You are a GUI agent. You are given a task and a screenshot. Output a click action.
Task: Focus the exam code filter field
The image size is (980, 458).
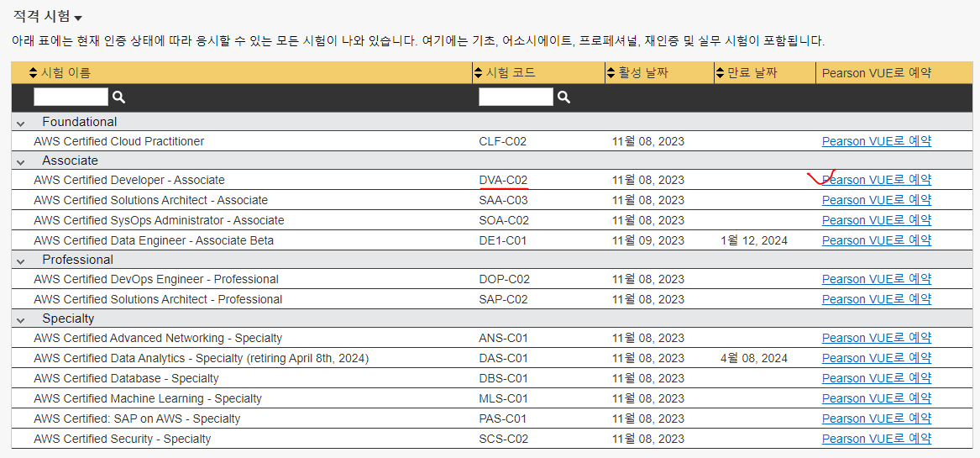(x=516, y=97)
